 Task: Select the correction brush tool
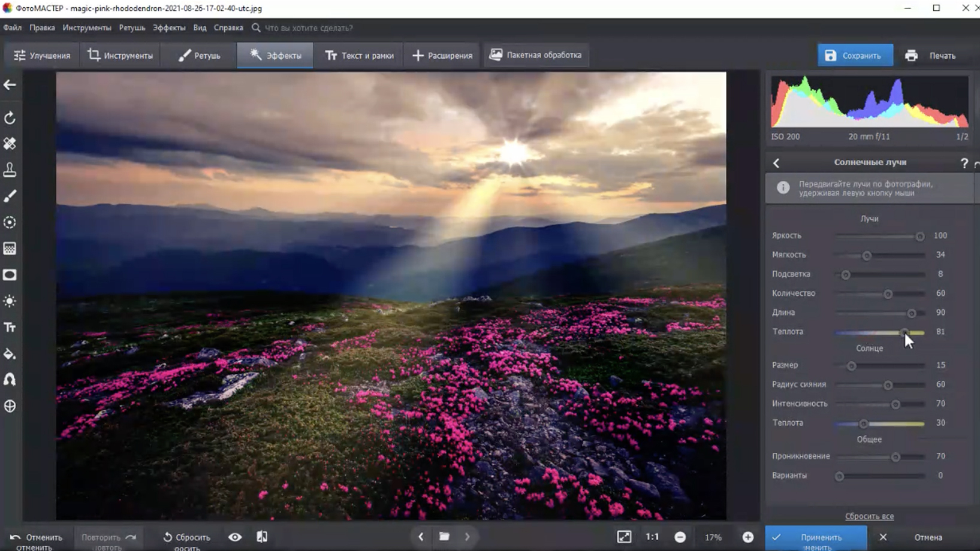tap(10, 196)
